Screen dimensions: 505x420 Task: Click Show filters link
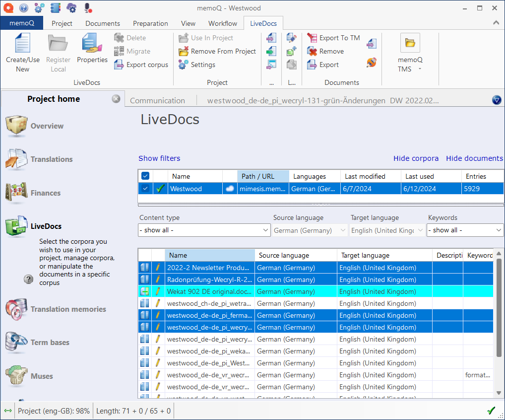[159, 158]
